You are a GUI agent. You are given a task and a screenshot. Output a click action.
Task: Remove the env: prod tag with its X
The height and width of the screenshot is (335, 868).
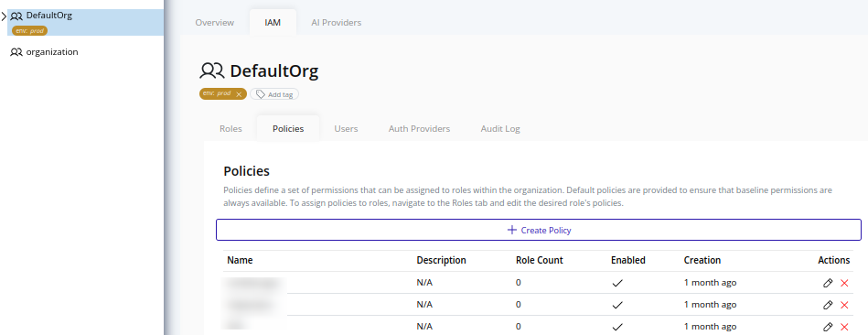pyautogui.click(x=239, y=94)
